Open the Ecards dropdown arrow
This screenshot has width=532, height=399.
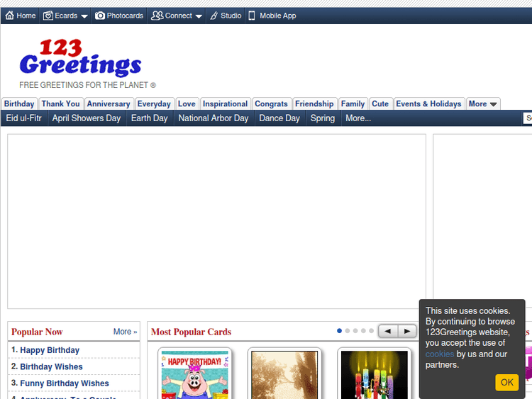coord(84,16)
